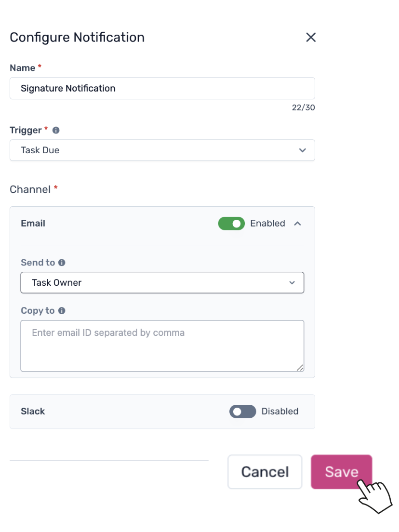The image size is (399, 532).
Task: Click the info icon next to Trigger
Action: tap(56, 130)
